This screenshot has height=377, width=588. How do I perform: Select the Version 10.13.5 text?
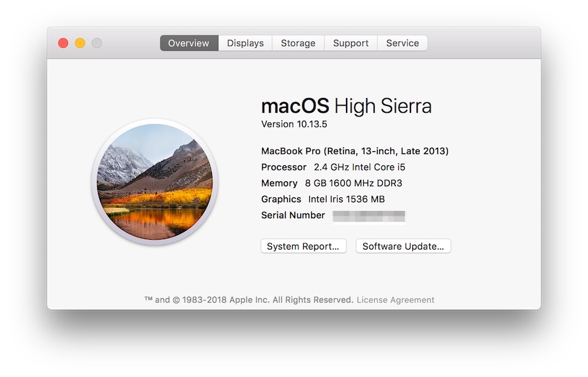pyautogui.click(x=295, y=124)
